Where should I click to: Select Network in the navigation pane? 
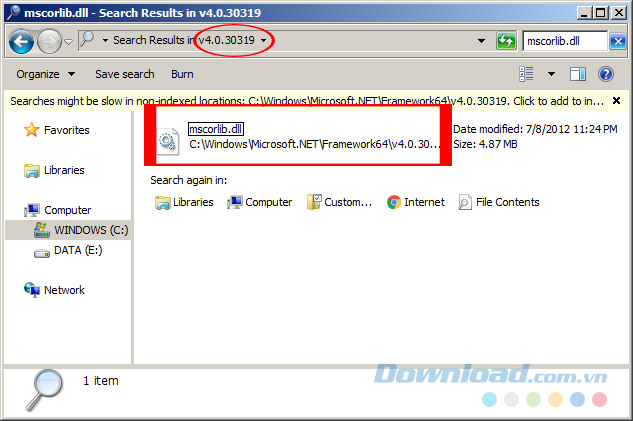tap(64, 290)
